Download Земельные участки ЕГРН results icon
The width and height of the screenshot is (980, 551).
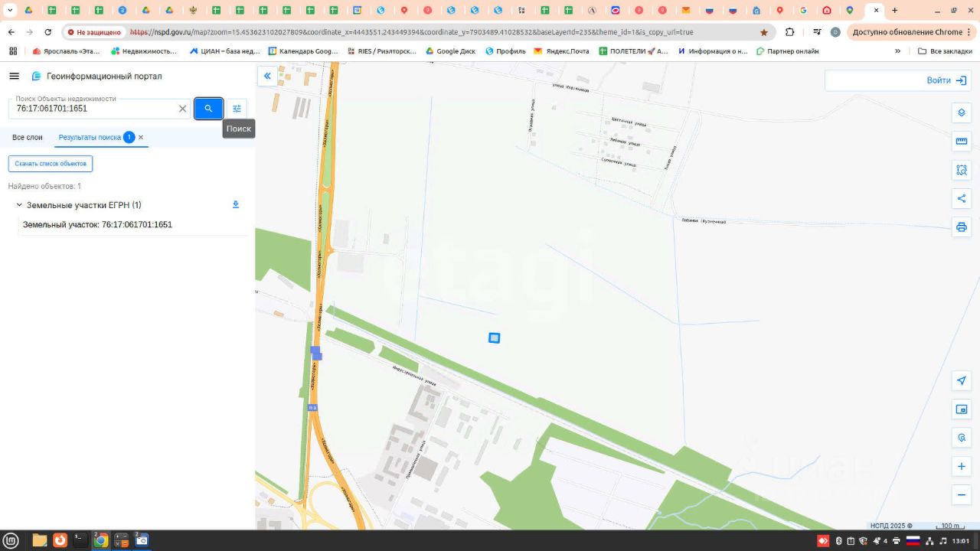pos(236,204)
